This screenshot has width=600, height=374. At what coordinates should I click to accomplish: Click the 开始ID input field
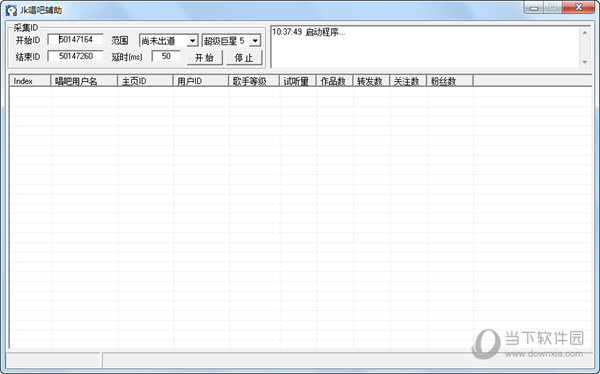point(75,39)
